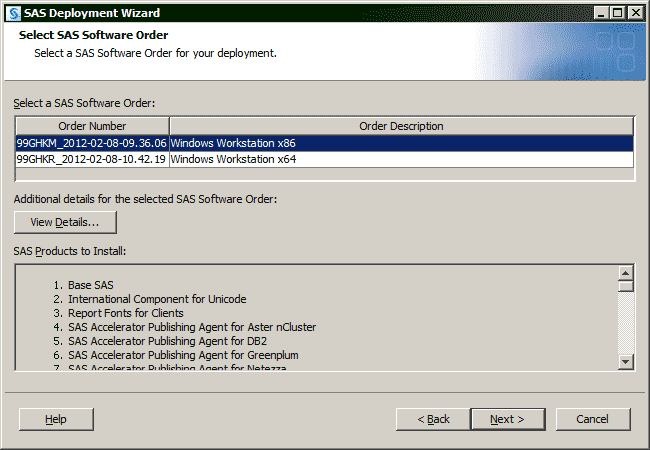Click the Help button
The width and height of the screenshot is (650, 450).
pos(56,419)
